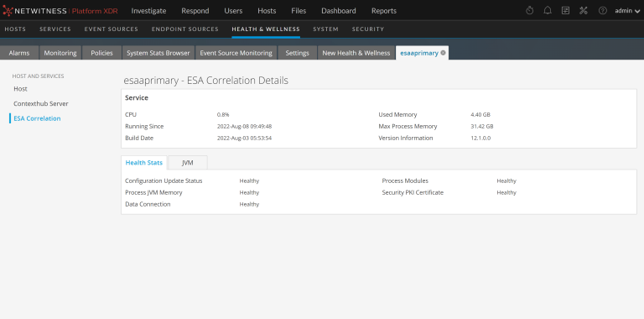Select ESA Correlation in the sidebar
Screen dimensions: 644x319
click(37, 118)
